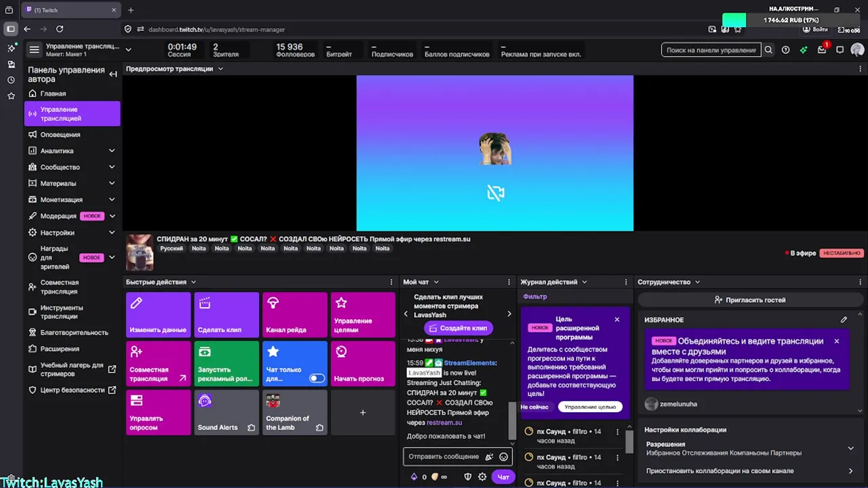Open the whispers chat bubble icon
Screen dimensions: 868x488
840,49
